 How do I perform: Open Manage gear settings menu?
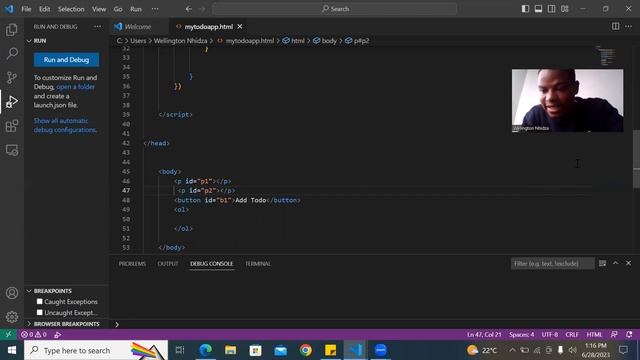(x=12, y=317)
